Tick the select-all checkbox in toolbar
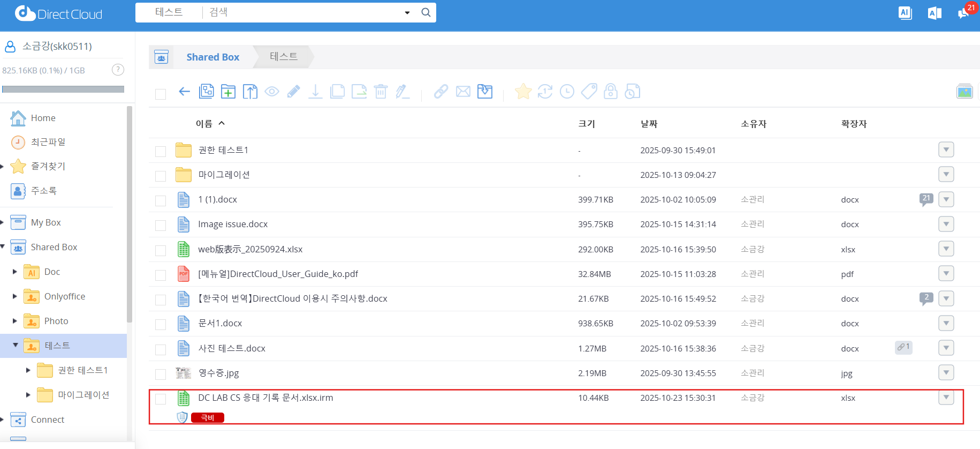 [161, 94]
